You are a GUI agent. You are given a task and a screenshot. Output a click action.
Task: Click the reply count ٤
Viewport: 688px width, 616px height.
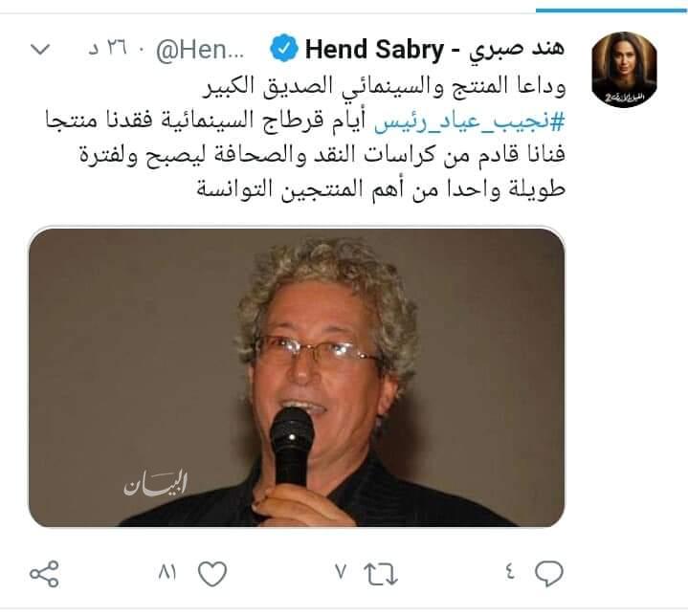[510, 572]
